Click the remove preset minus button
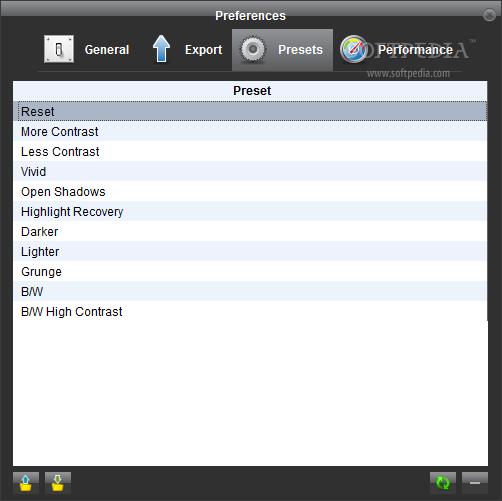 point(475,482)
